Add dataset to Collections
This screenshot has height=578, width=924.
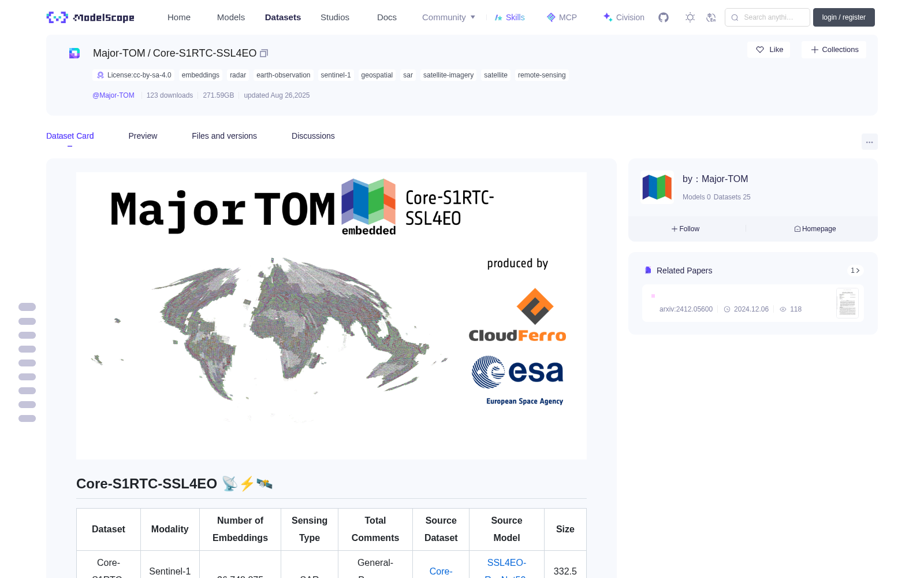pos(834,50)
